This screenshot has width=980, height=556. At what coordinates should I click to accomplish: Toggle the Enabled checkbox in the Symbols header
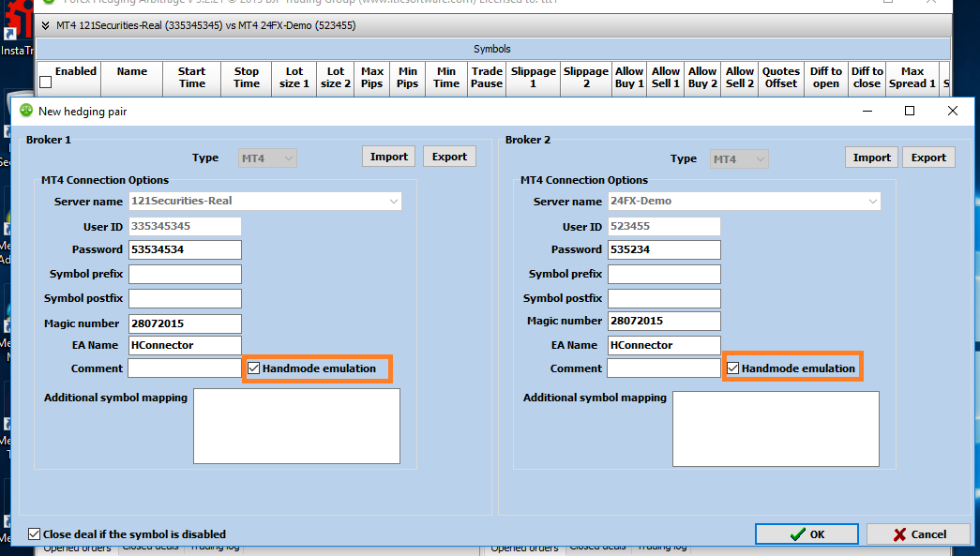(45, 83)
